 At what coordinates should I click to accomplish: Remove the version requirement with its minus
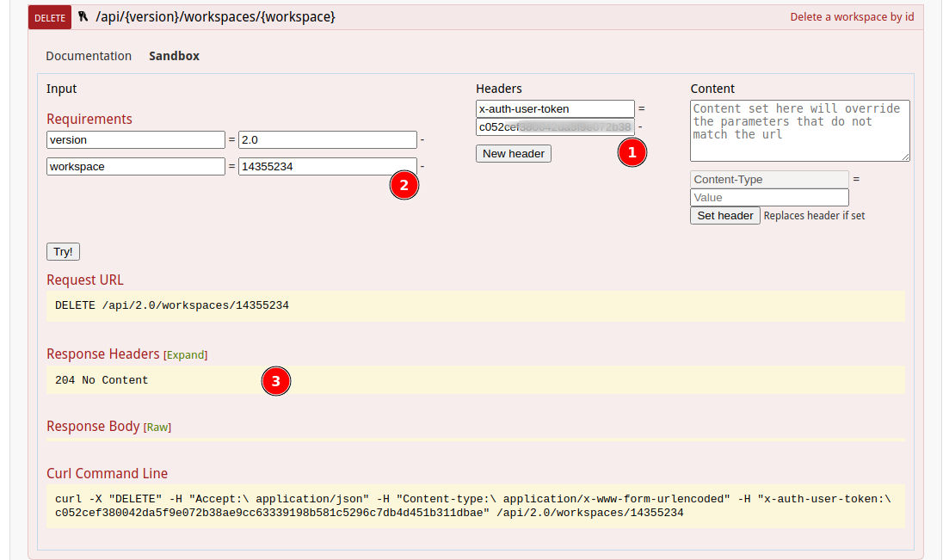pos(422,140)
